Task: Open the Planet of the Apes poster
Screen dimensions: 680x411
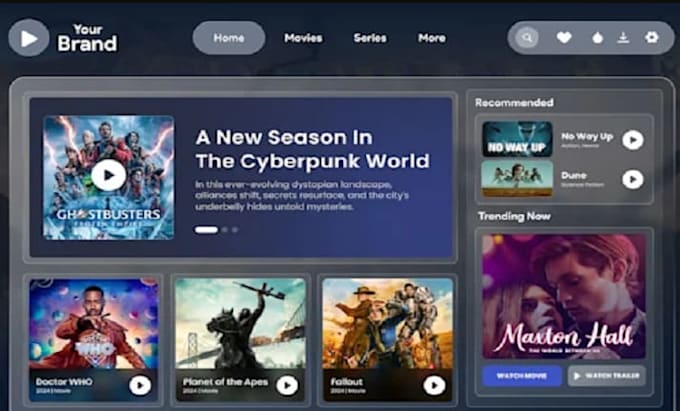Action: (240, 324)
